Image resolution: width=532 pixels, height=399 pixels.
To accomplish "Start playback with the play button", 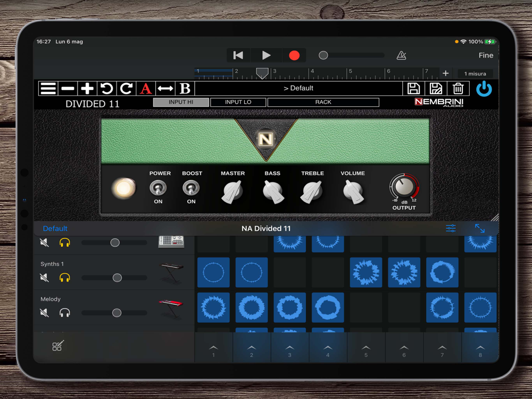I will click(267, 55).
